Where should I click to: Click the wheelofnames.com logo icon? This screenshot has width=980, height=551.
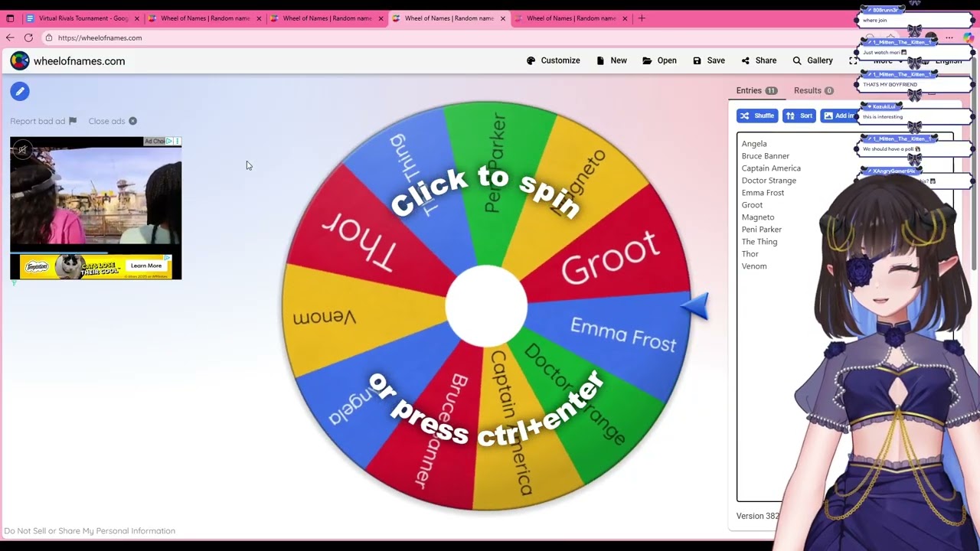(x=20, y=60)
